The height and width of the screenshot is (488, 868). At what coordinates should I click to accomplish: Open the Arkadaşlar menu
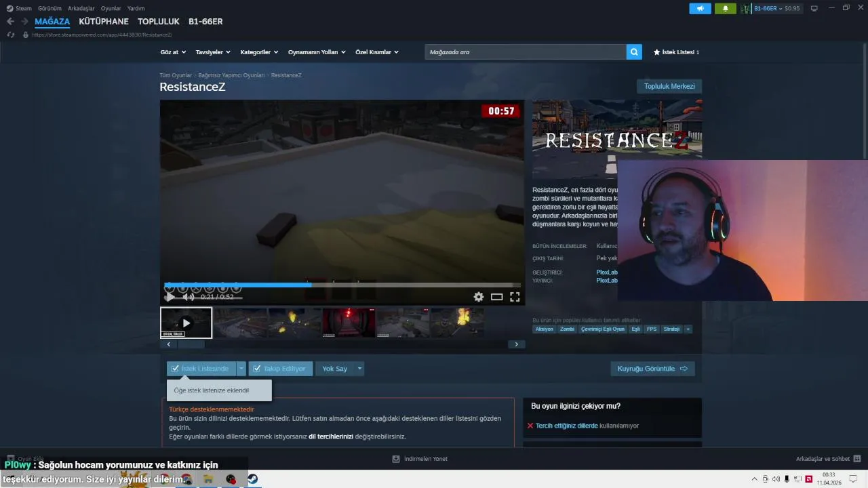[x=81, y=8]
